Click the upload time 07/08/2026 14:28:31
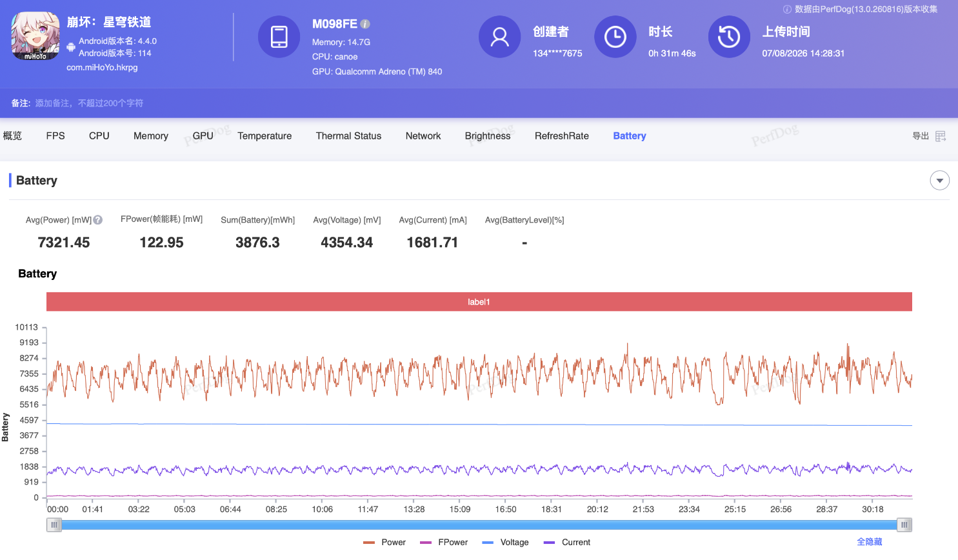Screen dimensions: 958x560 [x=803, y=54]
